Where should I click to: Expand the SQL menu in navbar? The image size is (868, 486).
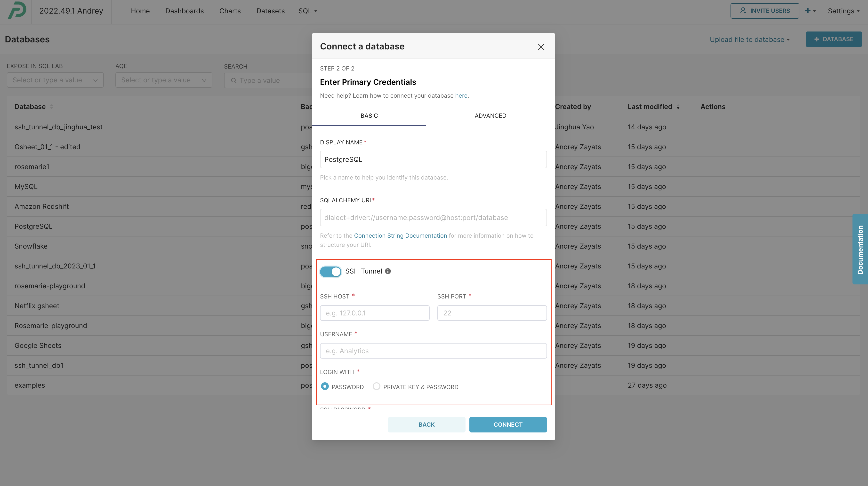[x=308, y=11]
